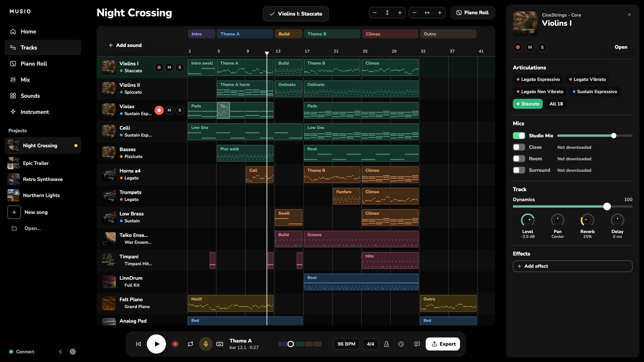This screenshot has height=362, width=644.
Task: Adjust the Dynamics slider handle
Action: (x=607, y=206)
